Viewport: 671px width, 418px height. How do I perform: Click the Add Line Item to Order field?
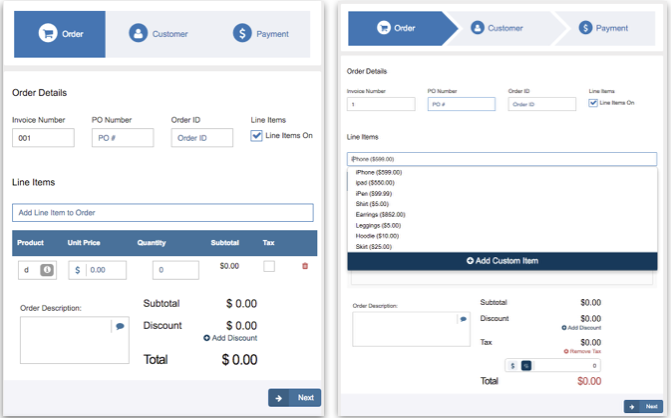tap(163, 213)
